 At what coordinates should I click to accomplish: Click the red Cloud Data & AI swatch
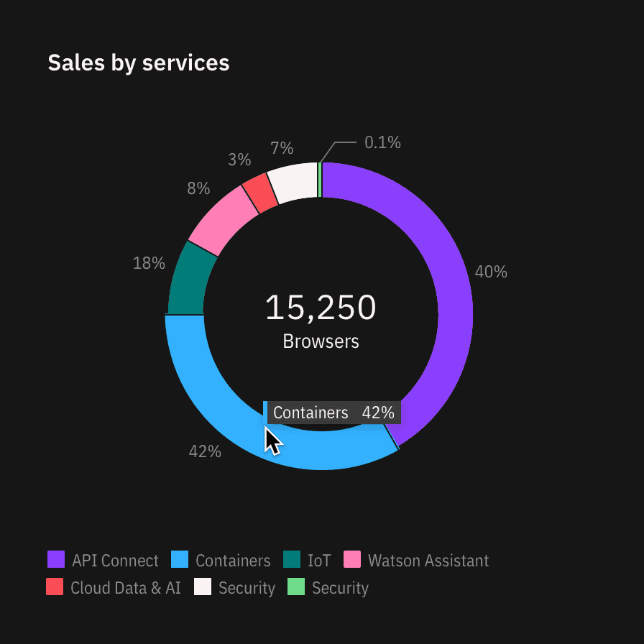(x=55, y=587)
